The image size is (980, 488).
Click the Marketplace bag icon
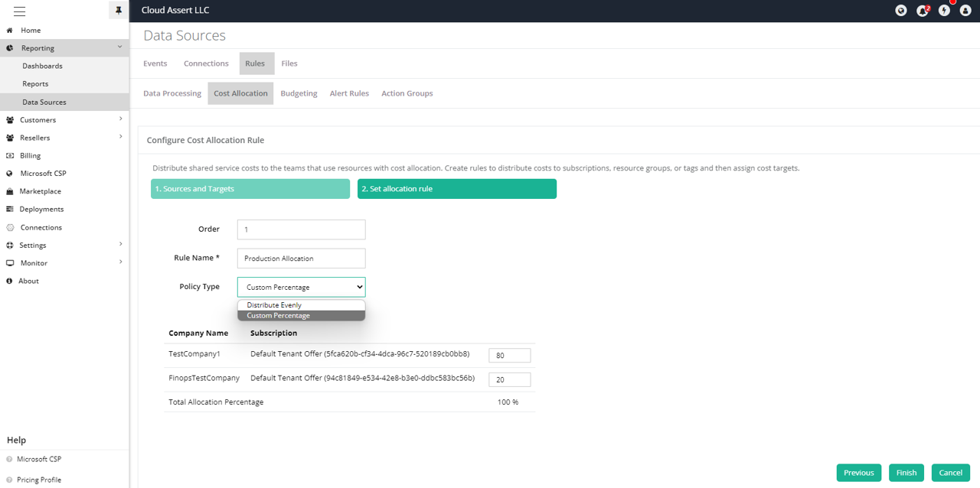click(10, 191)
